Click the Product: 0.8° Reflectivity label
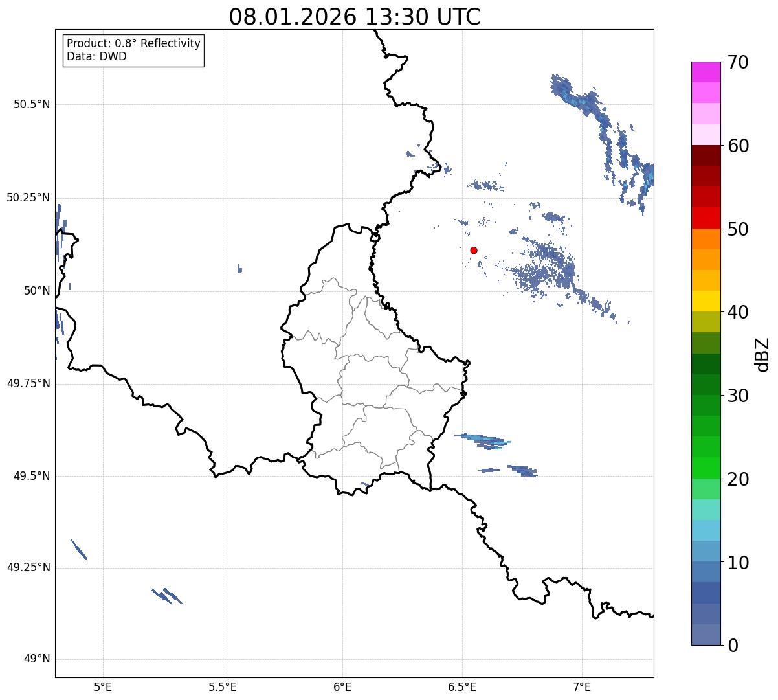This screenshot has height=700, width=778. [x=134, y=43]
